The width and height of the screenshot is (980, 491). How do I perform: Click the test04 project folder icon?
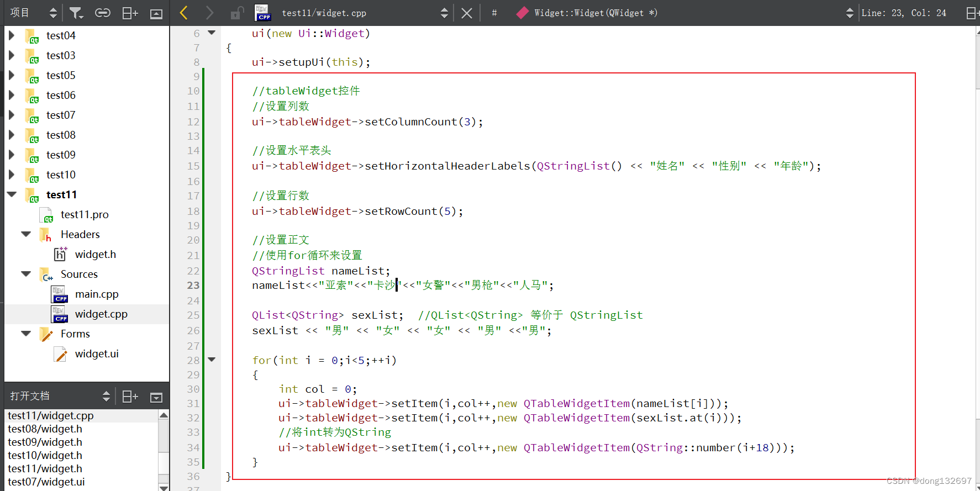(31, 36)
